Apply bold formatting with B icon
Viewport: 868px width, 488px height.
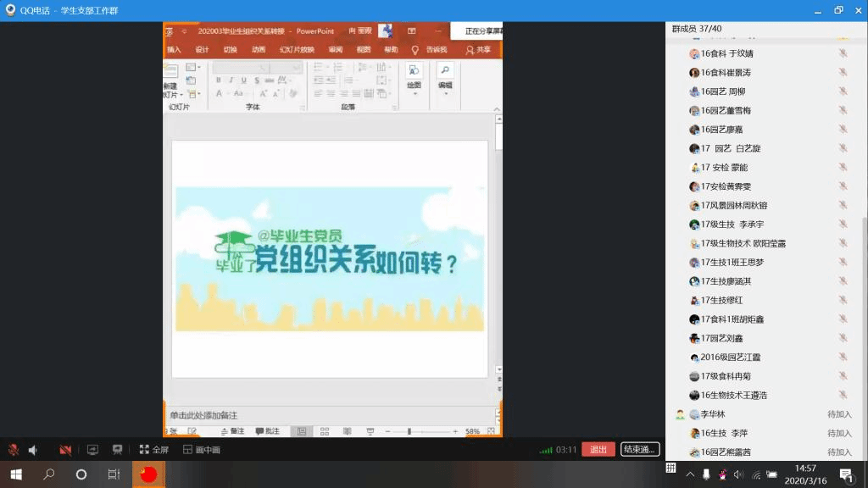(x=218, y=80)
